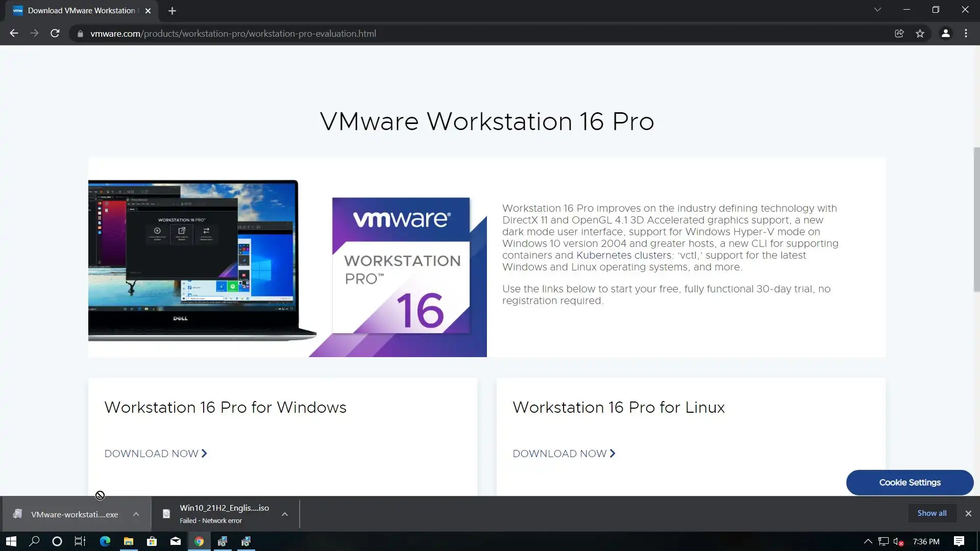Screen dimensions: 980x551
Task: Show hidden system tray icons
Action: [x=868, y=541]
